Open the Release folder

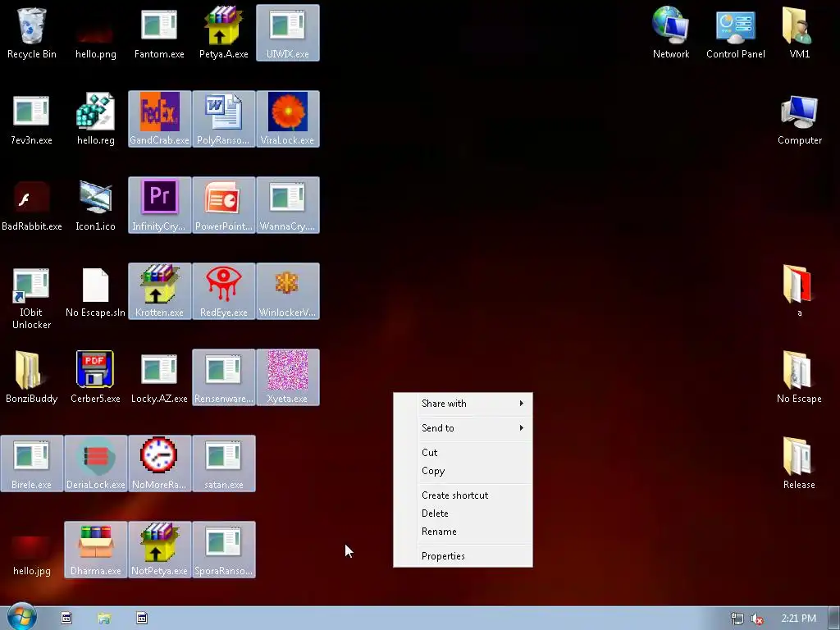coord(799,463)
